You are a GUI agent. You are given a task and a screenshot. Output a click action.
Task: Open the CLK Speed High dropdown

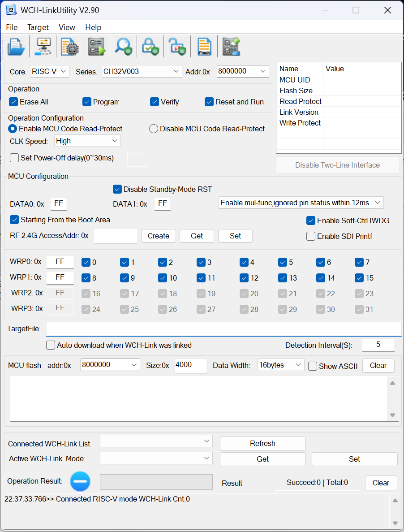87,141
